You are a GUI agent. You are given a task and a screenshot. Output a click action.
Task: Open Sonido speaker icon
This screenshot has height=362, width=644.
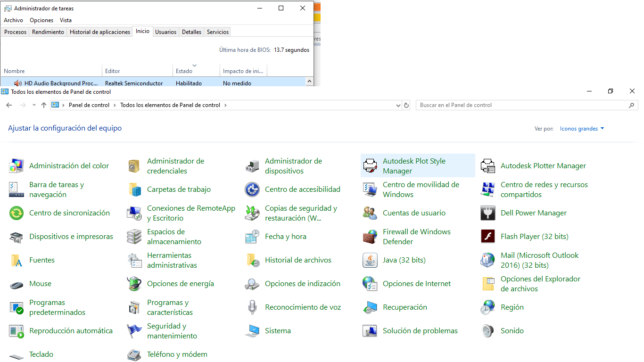(488, 331)
